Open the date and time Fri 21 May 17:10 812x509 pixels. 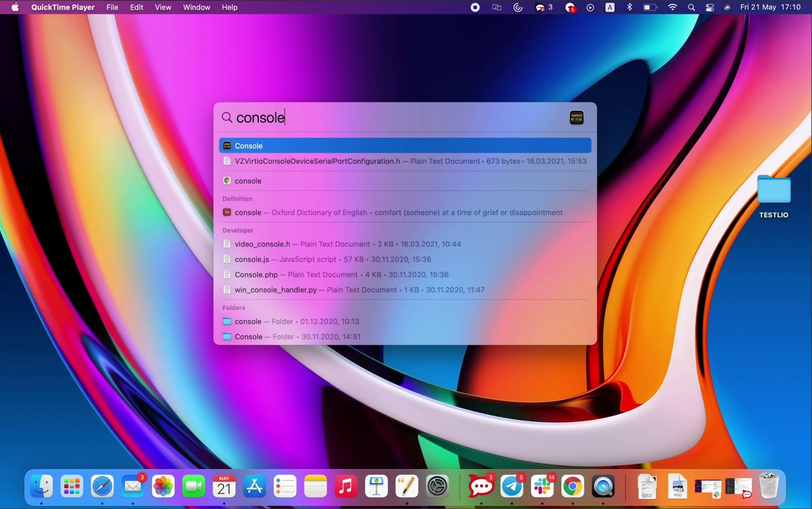point(770,7)
